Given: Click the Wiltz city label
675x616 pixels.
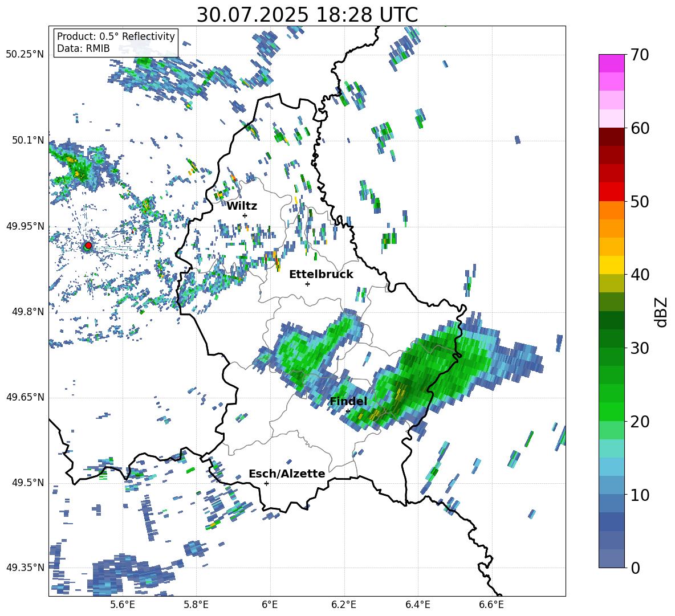Looking at the screenshot, I should pos(242,206).
